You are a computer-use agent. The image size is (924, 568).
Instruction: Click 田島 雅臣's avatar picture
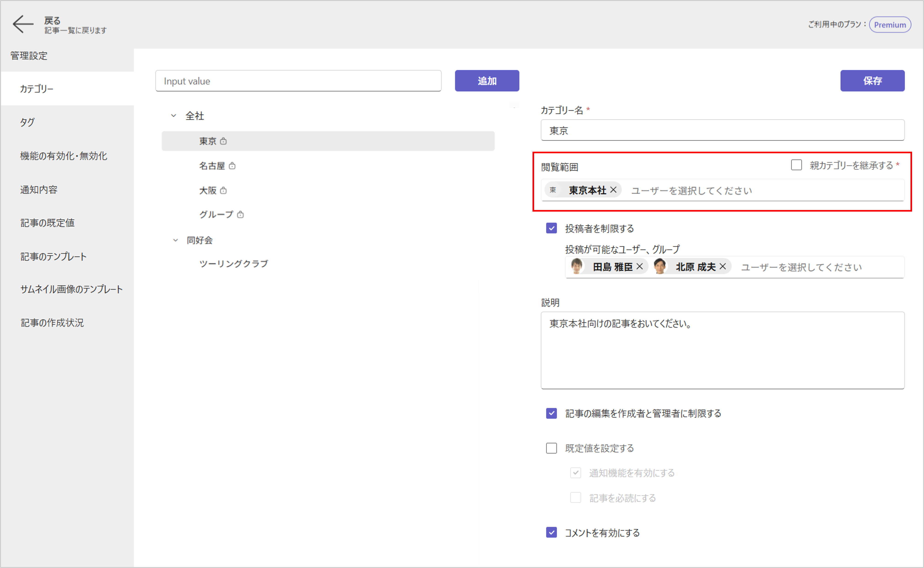click(577, 266)
